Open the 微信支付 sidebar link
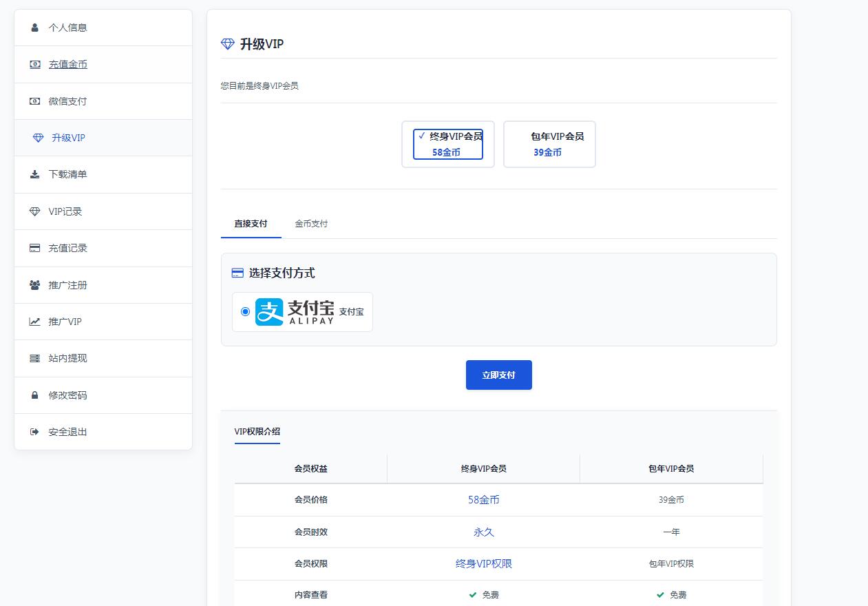This screenshot has height=606, width=868. [67, 101]
